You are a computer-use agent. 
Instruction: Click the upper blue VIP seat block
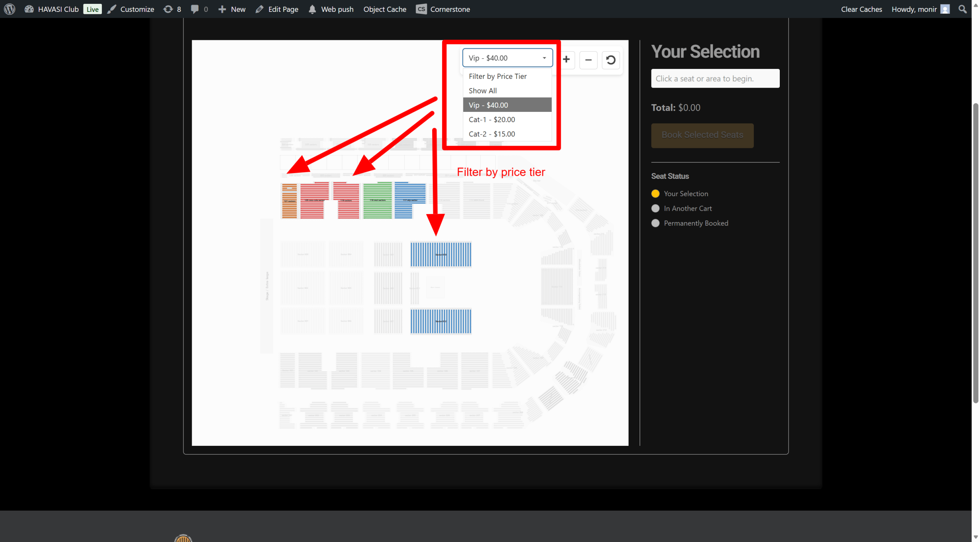point(441,254)
